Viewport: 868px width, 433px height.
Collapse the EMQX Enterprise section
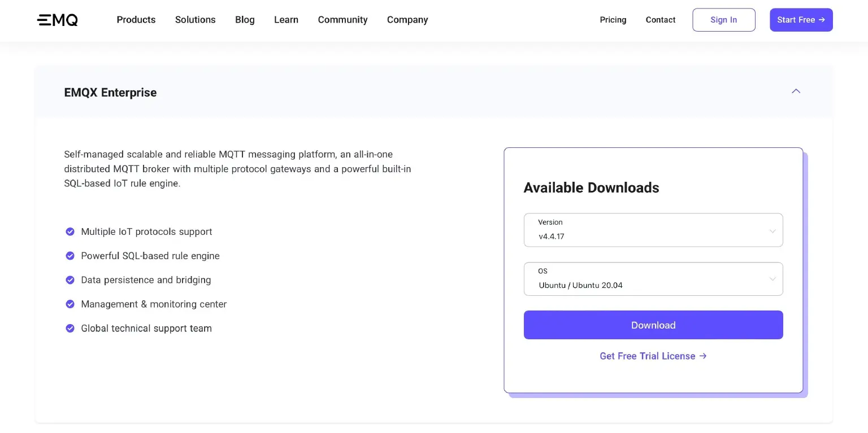(796, 91)
